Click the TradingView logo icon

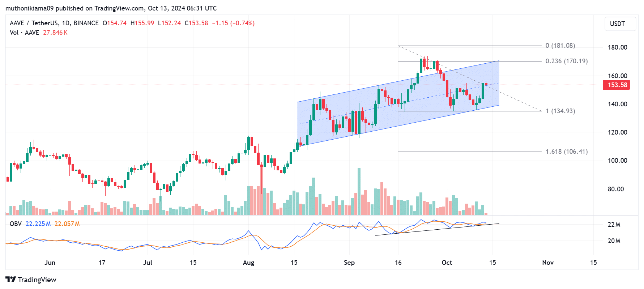pos(10,280)
